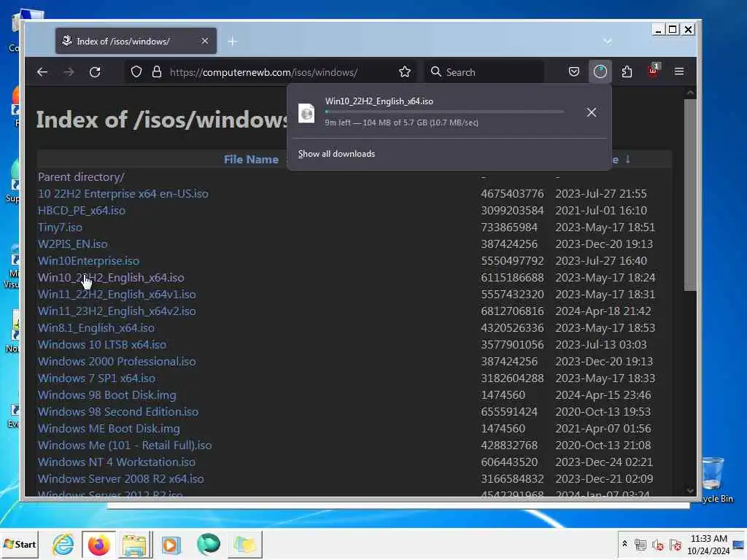Toggle the downloads progress toolbar icon
The height and width of the screenshot is (560, 747).
(x=600, y=72)
